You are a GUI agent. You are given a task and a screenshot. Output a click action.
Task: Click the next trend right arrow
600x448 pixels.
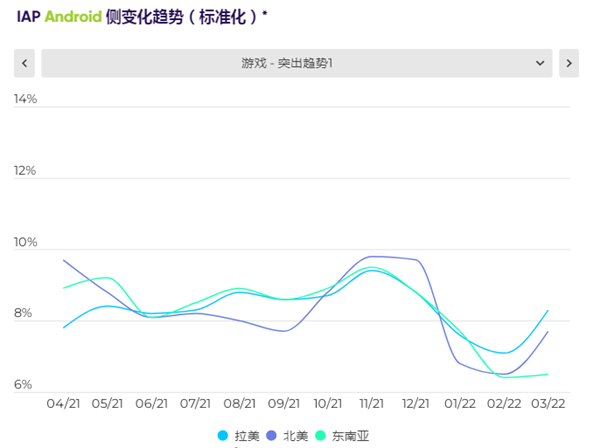tap(569, 63)
